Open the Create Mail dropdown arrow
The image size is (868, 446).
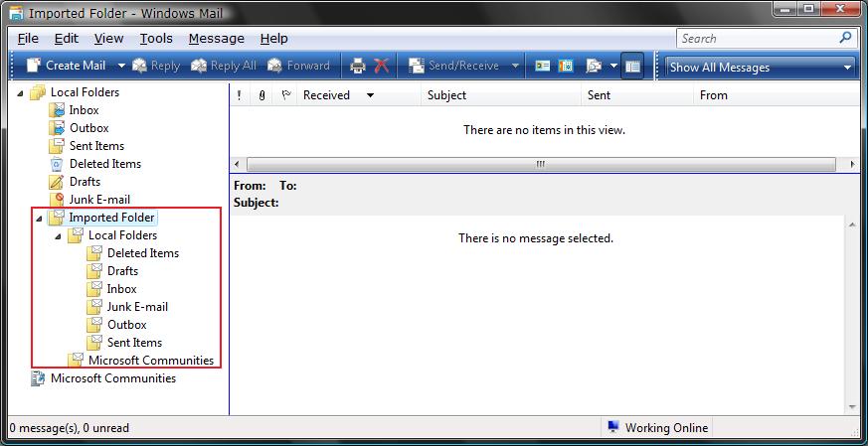121,66
